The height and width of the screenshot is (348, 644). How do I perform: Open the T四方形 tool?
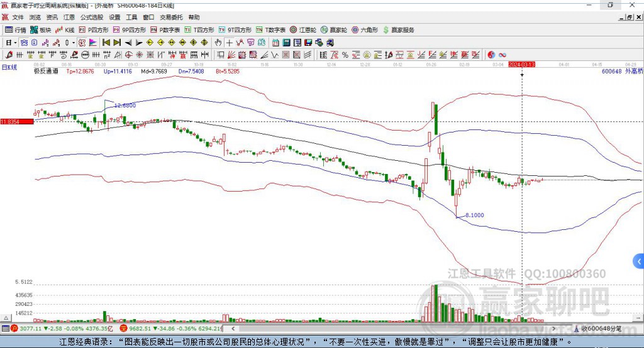coord(199,30)
